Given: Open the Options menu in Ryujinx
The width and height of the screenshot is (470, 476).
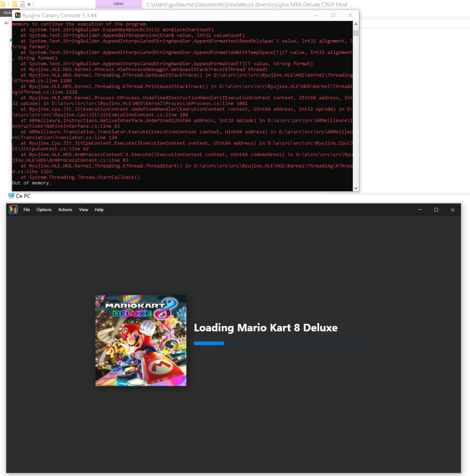Looking at the screenshot, I should point(44,210).
